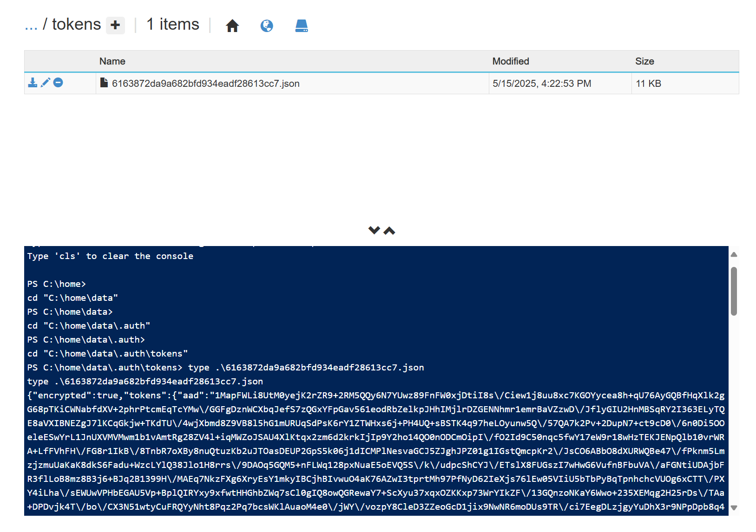Screen dimensions: 756x532
Task: Click console prompt line 'PS C:\home>'
Action: click(56, 284)
